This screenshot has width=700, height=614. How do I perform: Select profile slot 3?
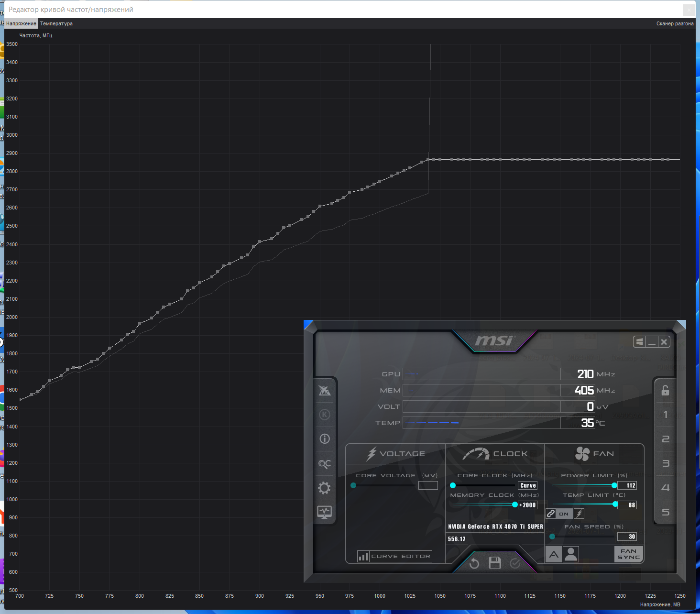pos(665,463)
